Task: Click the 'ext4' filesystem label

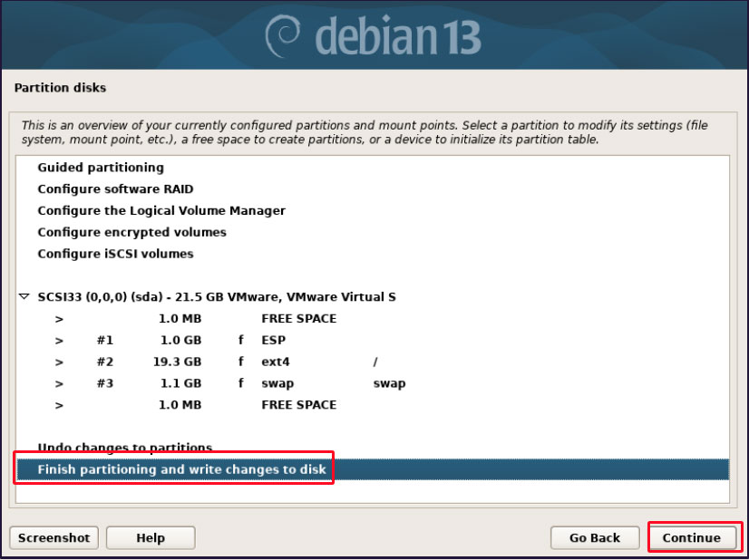Action: click(x=276, y=362)
